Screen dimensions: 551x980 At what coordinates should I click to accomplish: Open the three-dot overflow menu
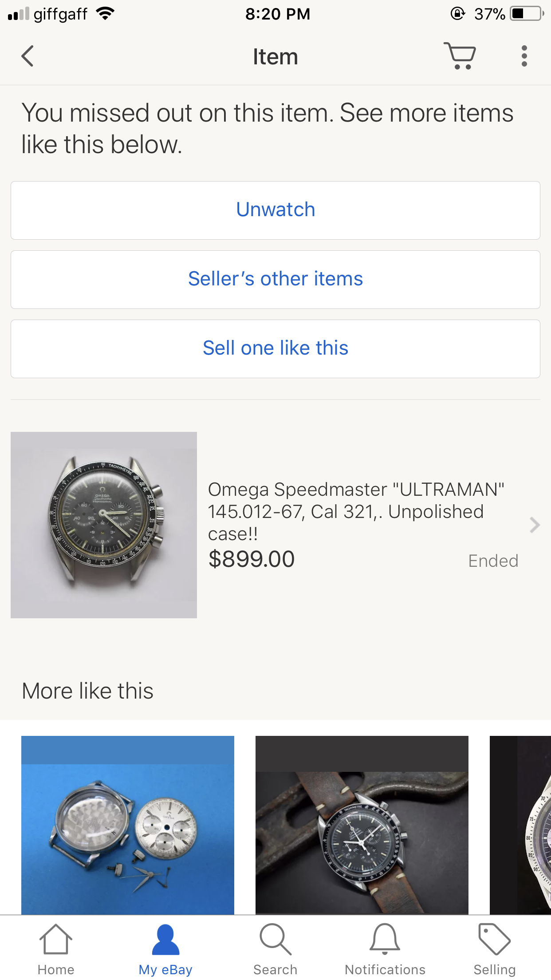524,56
